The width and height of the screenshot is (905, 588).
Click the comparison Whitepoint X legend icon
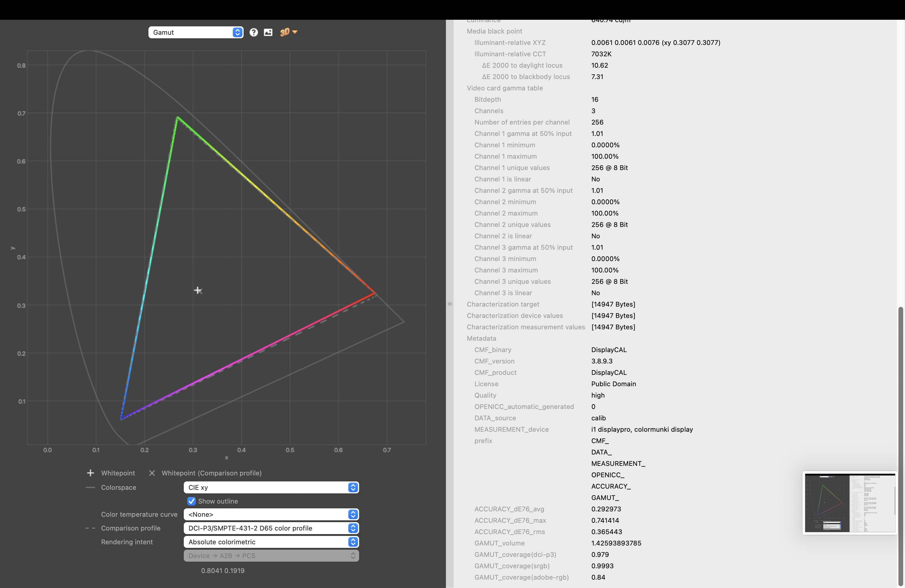click(152, 473)
